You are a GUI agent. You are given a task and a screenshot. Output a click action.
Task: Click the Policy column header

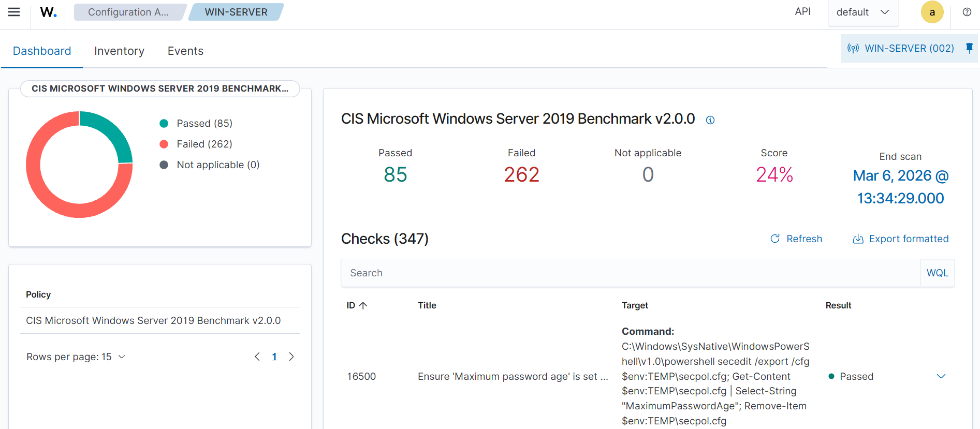pos(38,294)
